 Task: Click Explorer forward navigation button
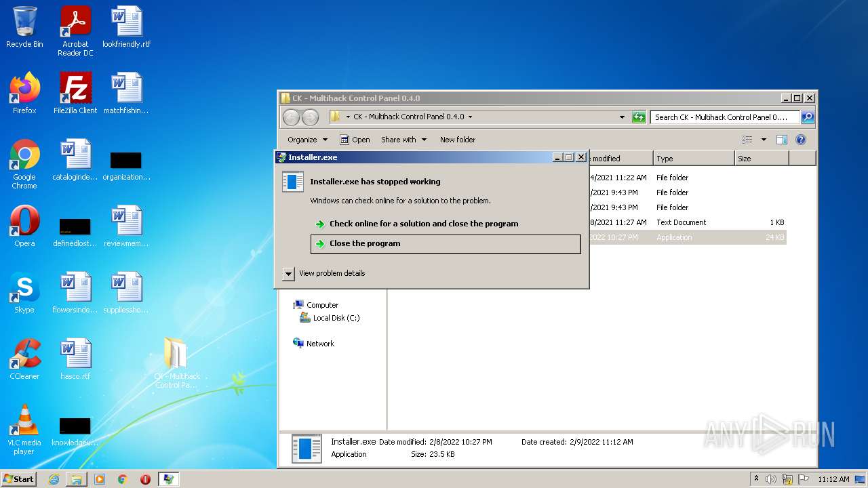click(310, 117)
